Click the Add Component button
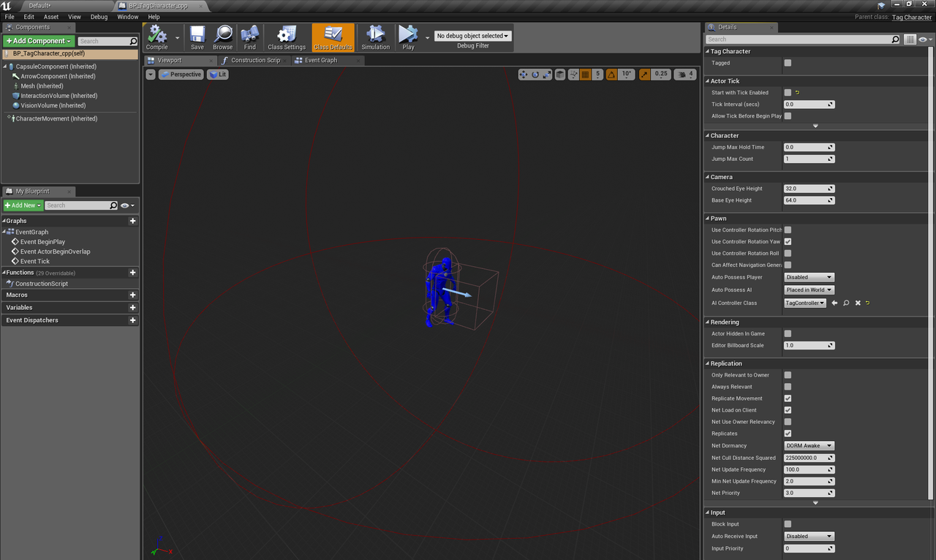This screenshot has height=560, width=936. (39, 41)
